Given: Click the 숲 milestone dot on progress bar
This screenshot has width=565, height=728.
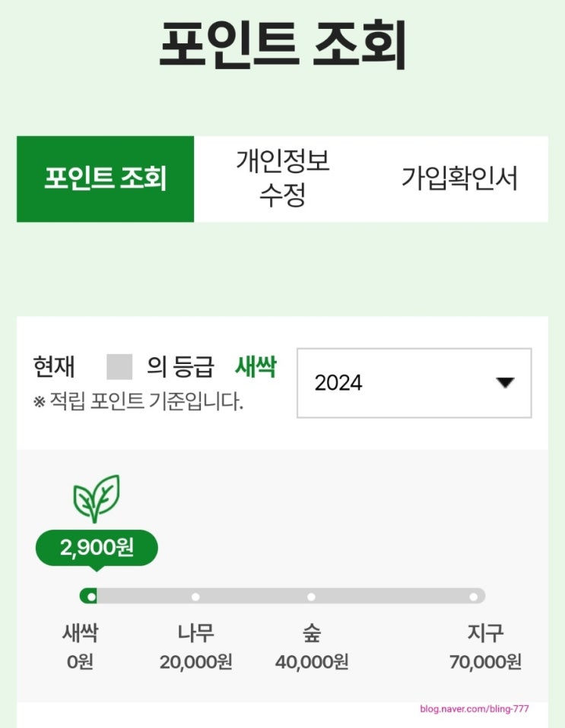Looking at the screenshot, I should click(x=311, y=597).
